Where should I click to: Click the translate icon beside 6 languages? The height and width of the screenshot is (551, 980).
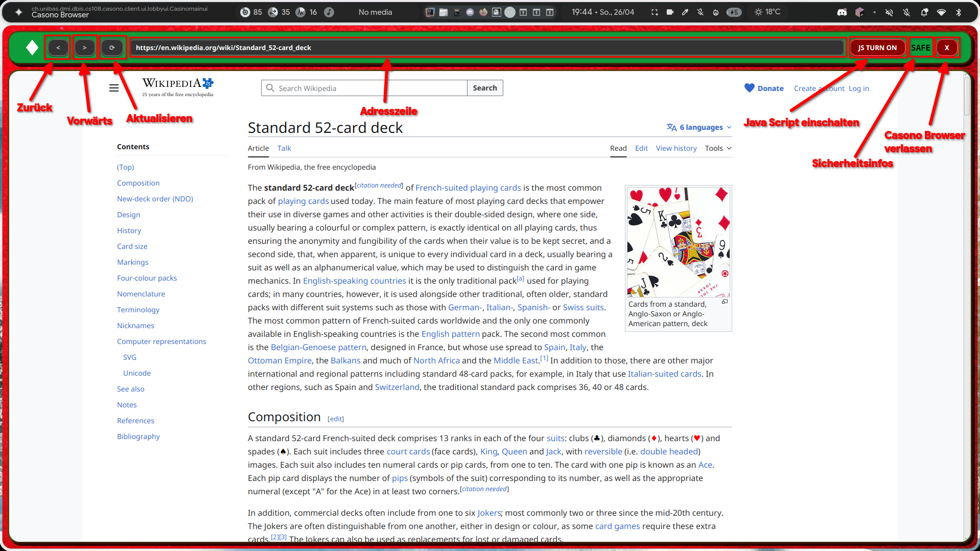tap(671, 127)
